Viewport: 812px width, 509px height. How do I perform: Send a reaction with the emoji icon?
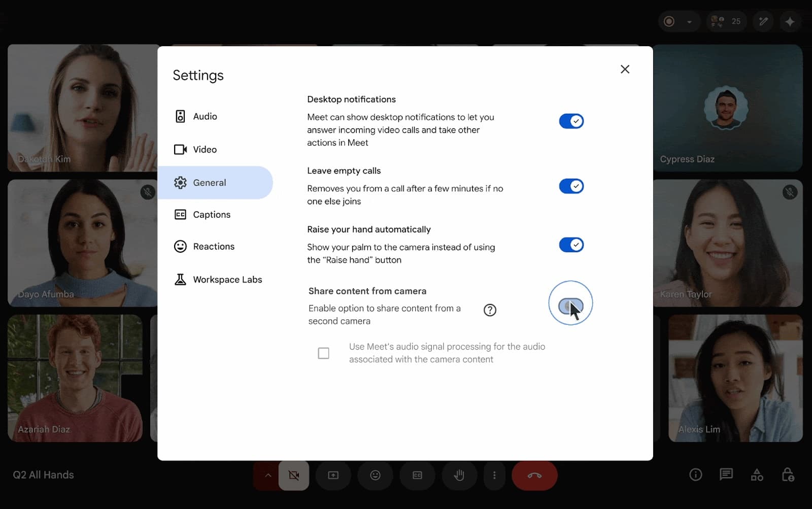pyautogui.click(x=375, y=476)
